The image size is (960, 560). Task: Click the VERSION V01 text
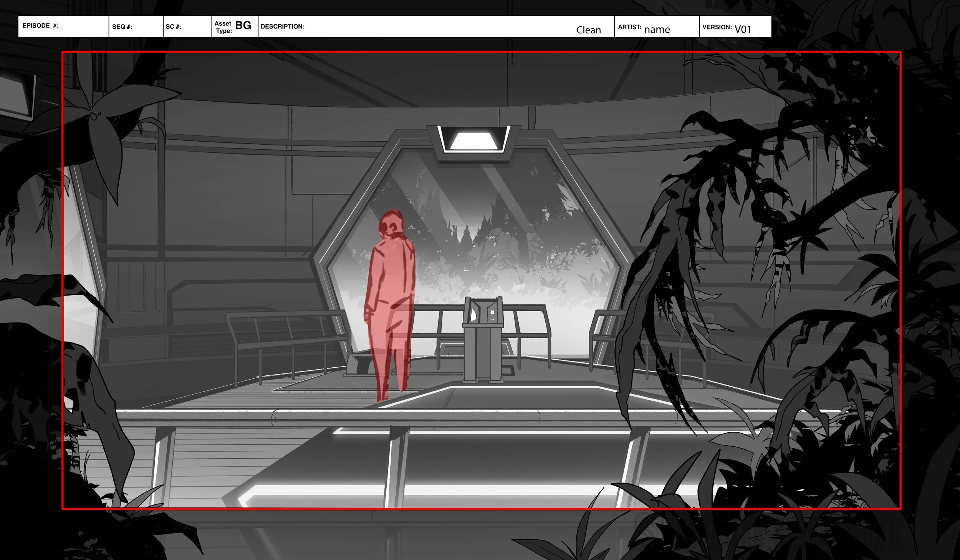point(743,29)
